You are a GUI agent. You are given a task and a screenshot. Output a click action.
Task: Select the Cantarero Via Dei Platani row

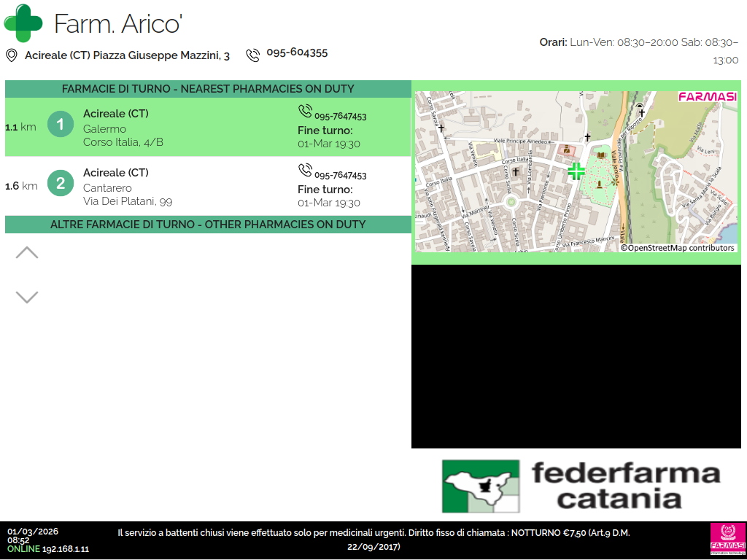pyautogui.click(x=208, y=187)
